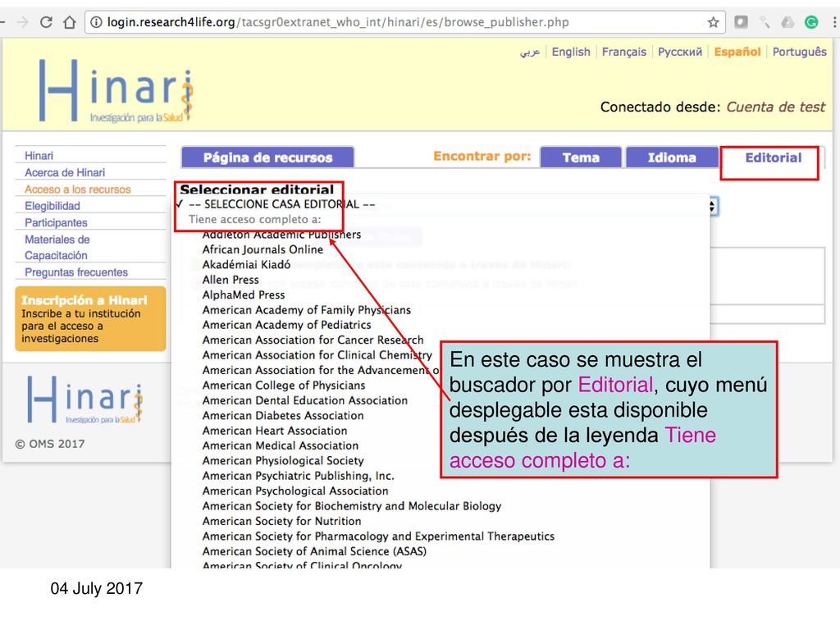The height and width of the screenshot is (630, 840).
Task: Select American Psychological Association
Action: coord(295,491)
